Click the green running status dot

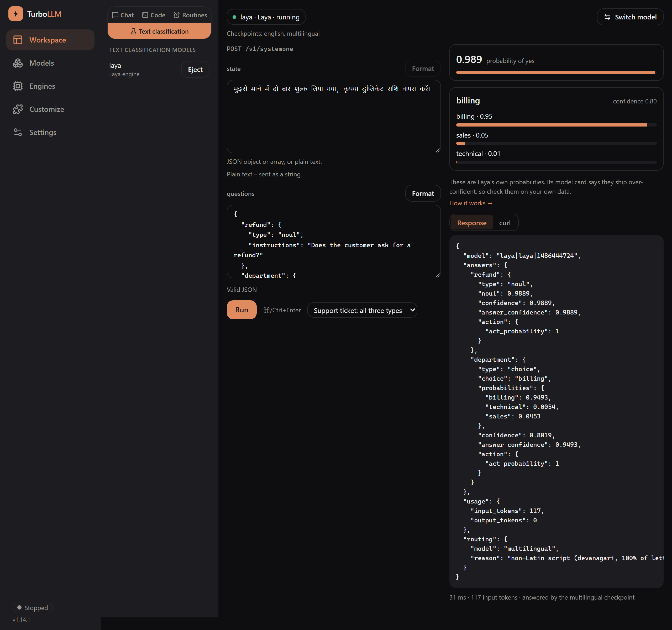[x=234, y=17]
